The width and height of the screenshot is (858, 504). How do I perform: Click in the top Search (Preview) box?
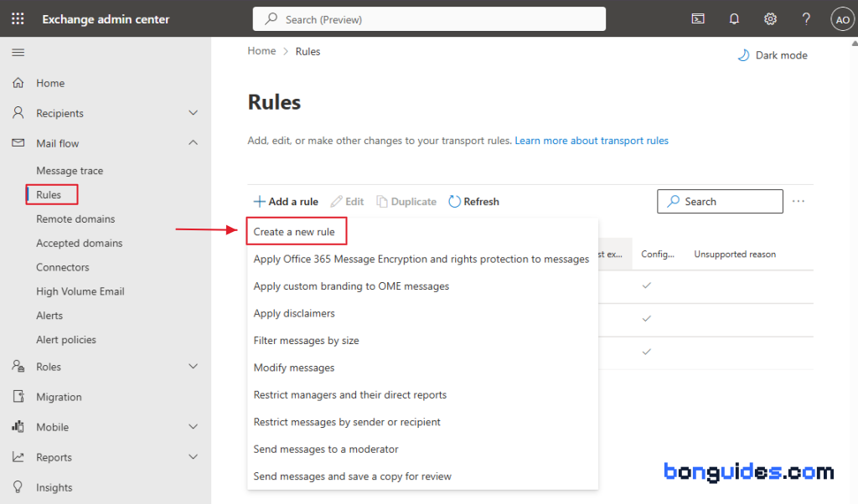click(x=429, y=19)
